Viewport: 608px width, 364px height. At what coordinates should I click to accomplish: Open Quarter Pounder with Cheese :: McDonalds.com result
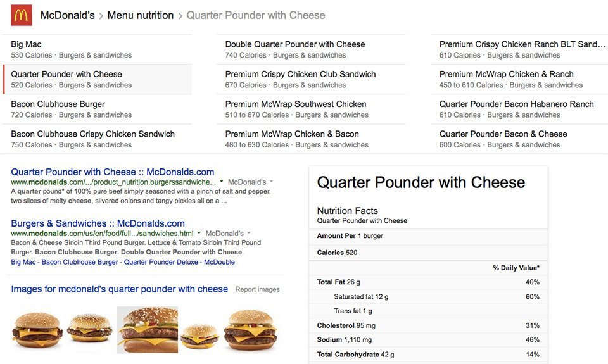pos(113,172)
